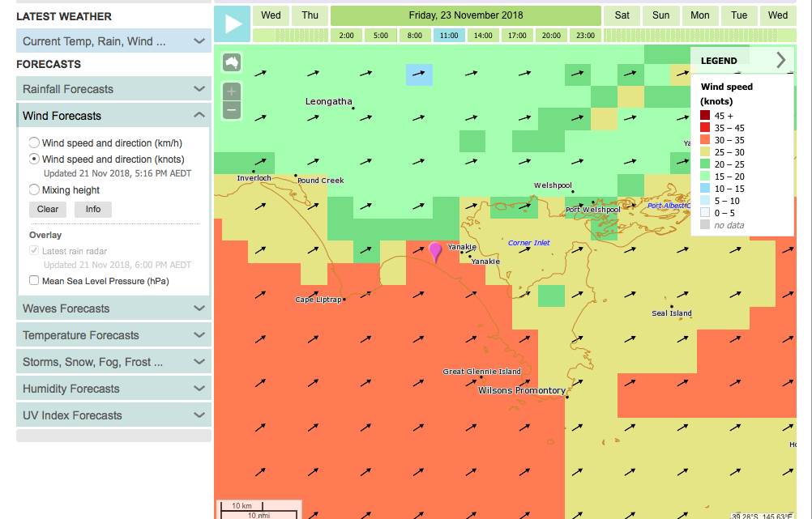Screen dimensions: 812x519
Task: Collapse the legend using the chevron arrow
Action: tap(780, 60)
